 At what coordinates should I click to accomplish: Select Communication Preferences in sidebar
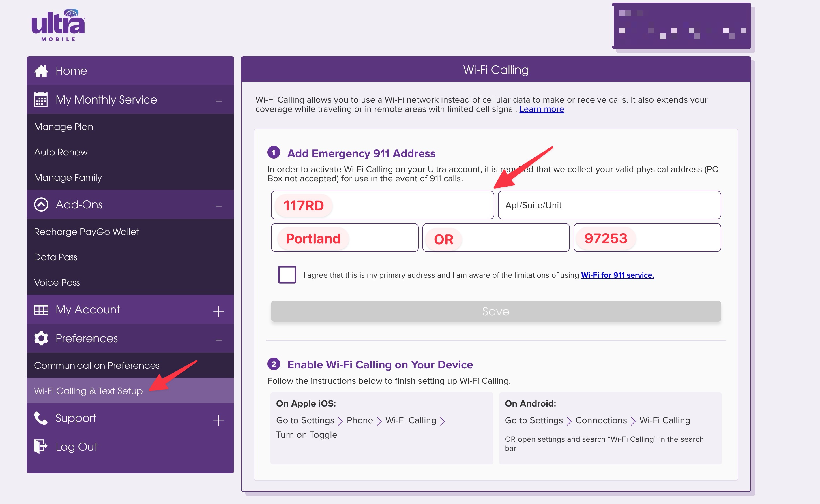pyautogui.click(x=96, y=365)
